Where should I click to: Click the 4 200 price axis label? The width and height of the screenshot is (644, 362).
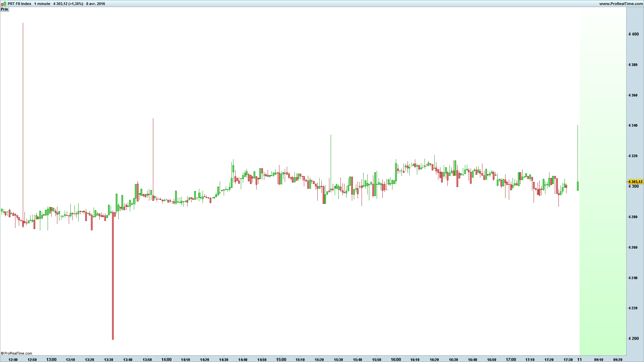tap(633, 339)
